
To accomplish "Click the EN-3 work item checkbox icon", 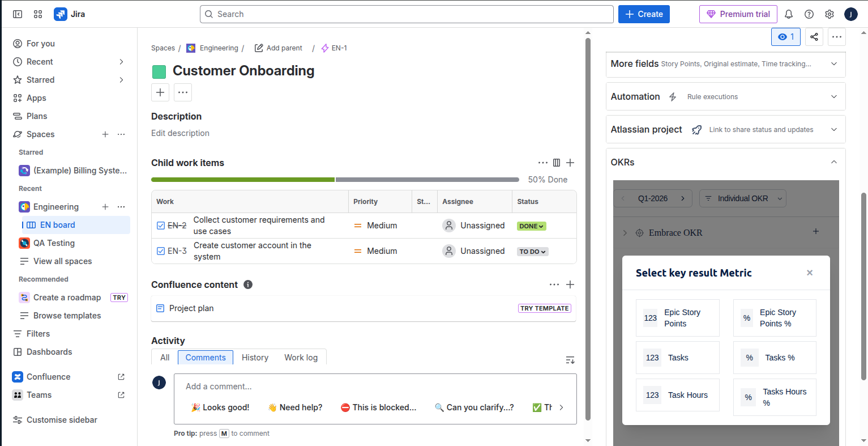I will click(161, 251).
